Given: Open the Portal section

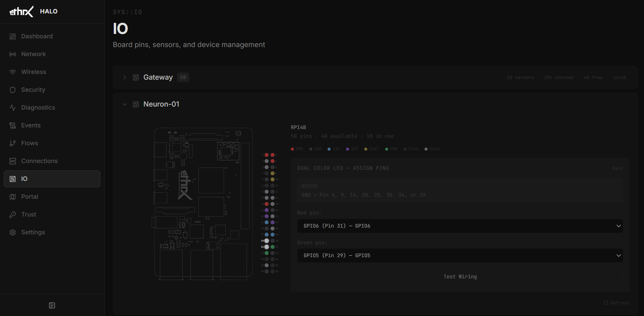Looking at the screenshot, I should pos(52,197).
